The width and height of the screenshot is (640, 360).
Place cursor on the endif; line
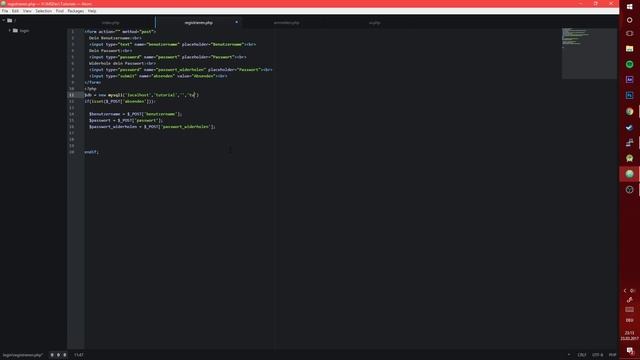pyautogui.click(x=91, y=152)
